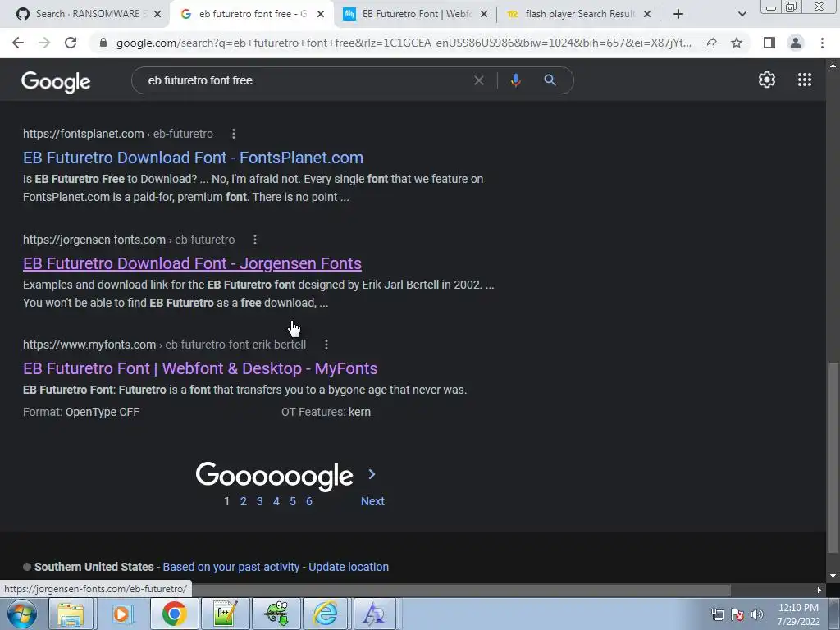
Task: Open the Chrome profile menu
Action: tap(796, 43)
